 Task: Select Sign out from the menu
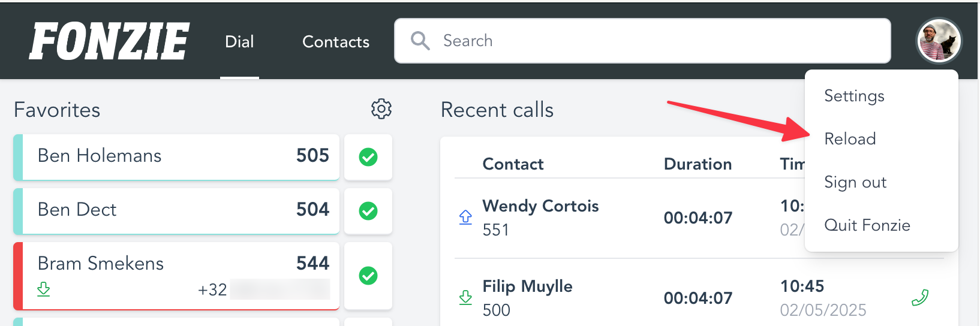855,182
